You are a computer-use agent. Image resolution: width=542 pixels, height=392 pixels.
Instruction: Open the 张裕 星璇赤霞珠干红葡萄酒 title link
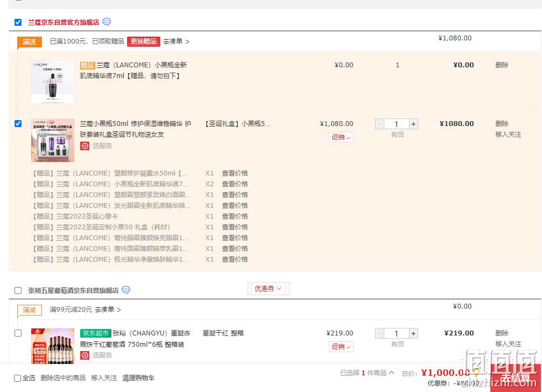(136, 339)
